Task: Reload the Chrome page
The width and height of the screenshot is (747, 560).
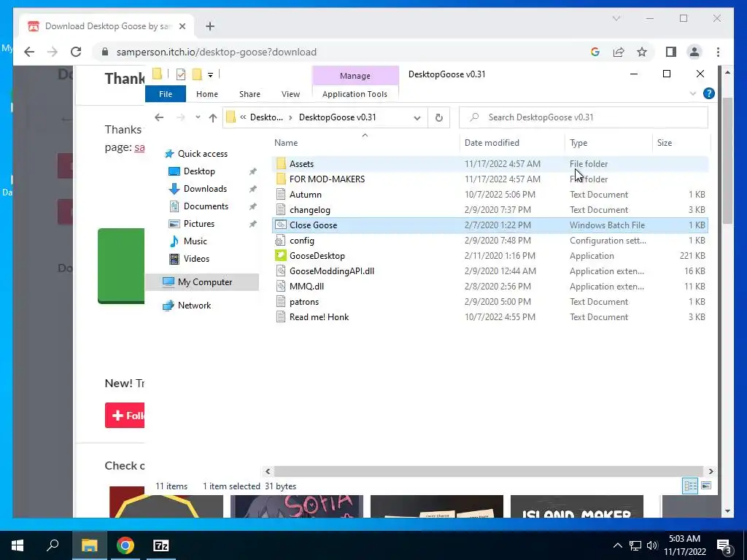Action: click(x=76, y=52)
